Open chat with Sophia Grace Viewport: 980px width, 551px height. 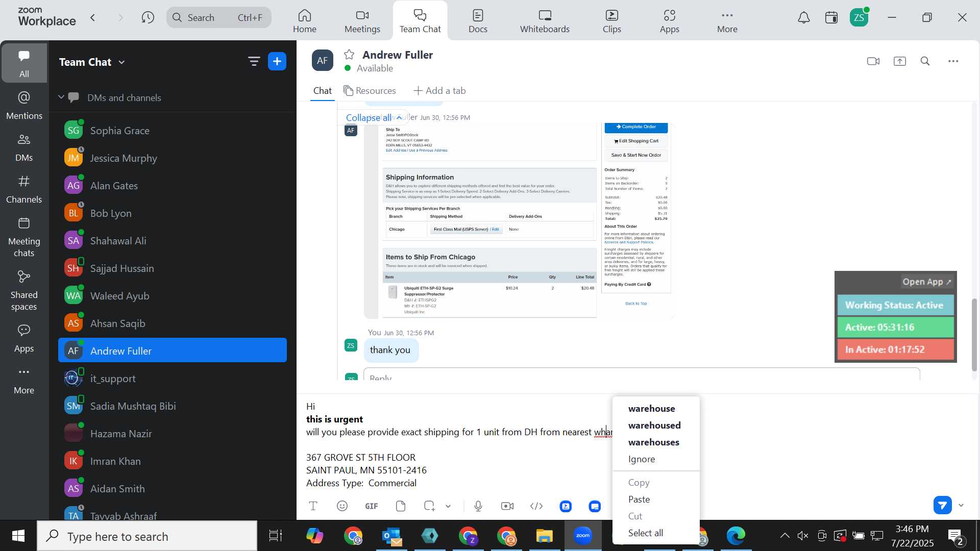click(x=173, y=131)
